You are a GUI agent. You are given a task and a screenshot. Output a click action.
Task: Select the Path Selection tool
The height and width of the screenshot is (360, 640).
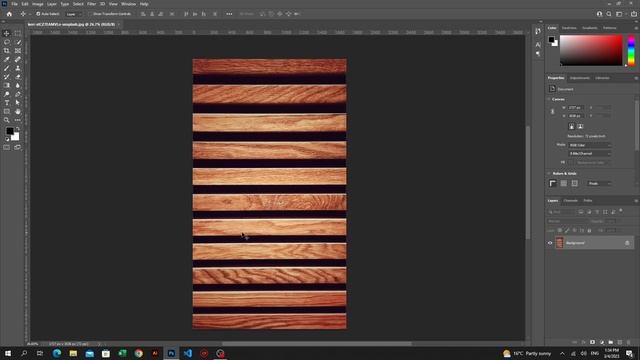coord(18,103)
